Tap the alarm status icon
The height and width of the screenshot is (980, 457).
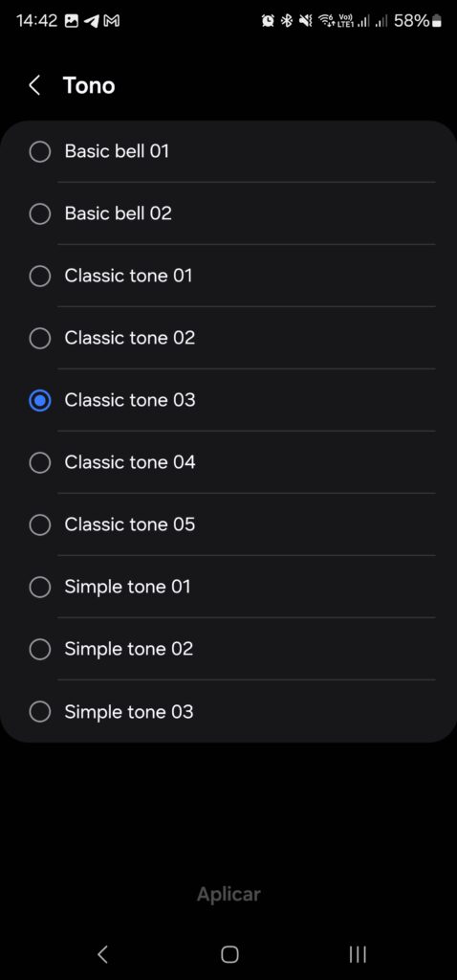click(268, 21)
